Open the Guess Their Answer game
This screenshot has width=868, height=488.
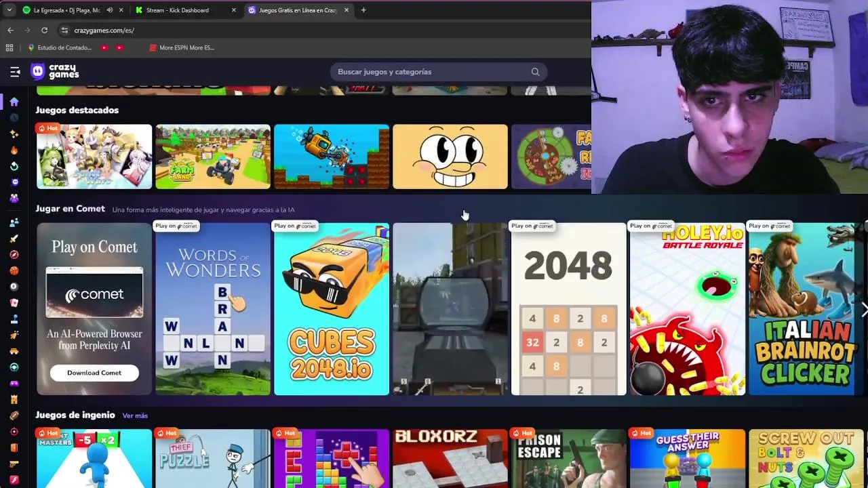688,458
